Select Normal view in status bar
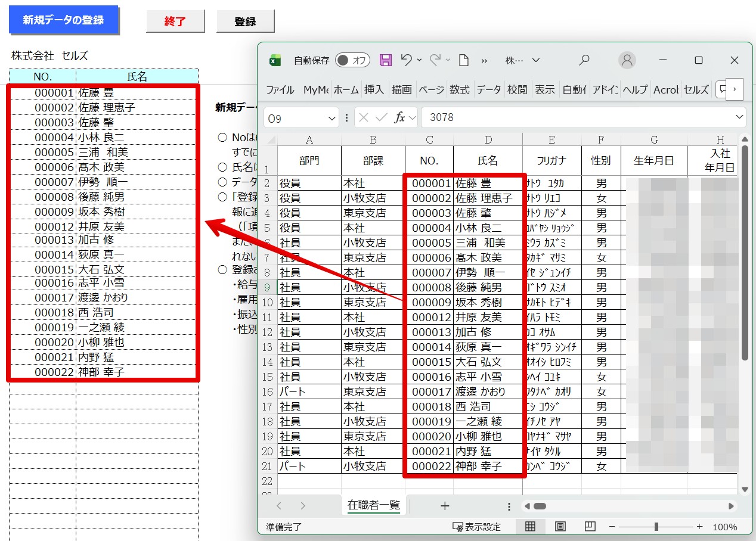 tap(530, 527)
